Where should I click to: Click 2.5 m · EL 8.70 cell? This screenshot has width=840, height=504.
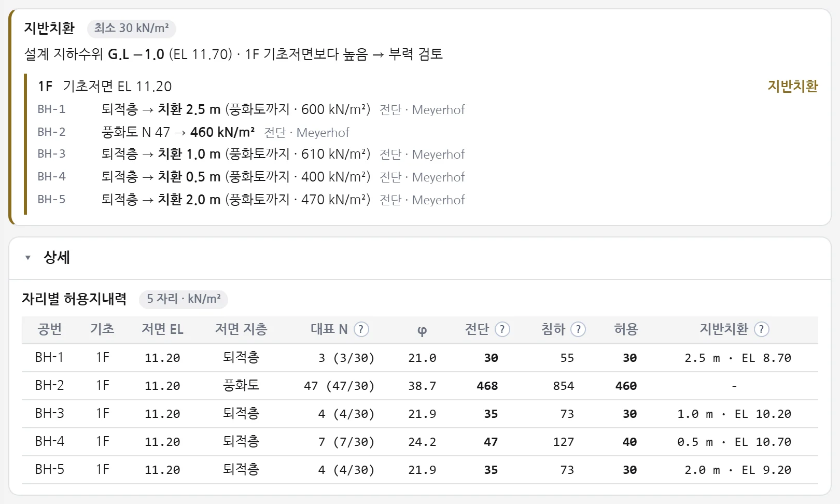[738, 358]
